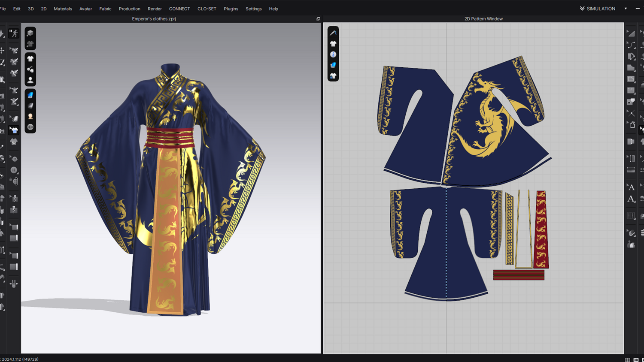Open the Materials menu

coord(63,9)
